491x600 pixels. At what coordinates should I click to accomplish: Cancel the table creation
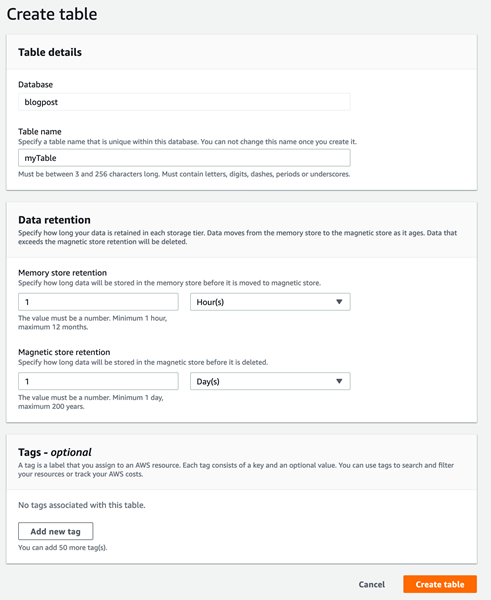[372, 584]
